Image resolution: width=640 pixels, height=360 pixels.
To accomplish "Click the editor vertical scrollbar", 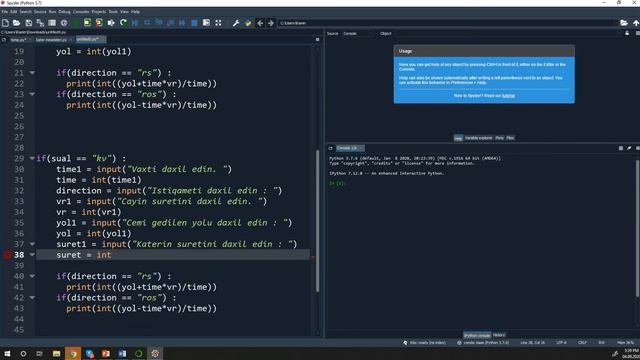I will coord(318,221).
